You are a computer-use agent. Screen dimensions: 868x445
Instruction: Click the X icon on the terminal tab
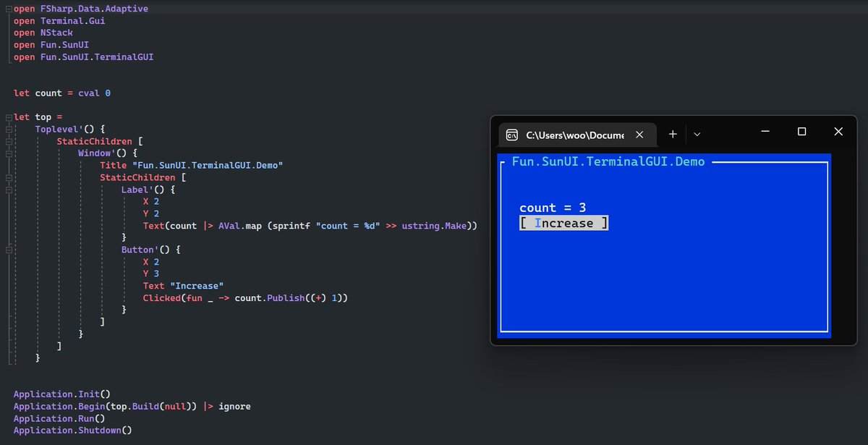[639, 134]
